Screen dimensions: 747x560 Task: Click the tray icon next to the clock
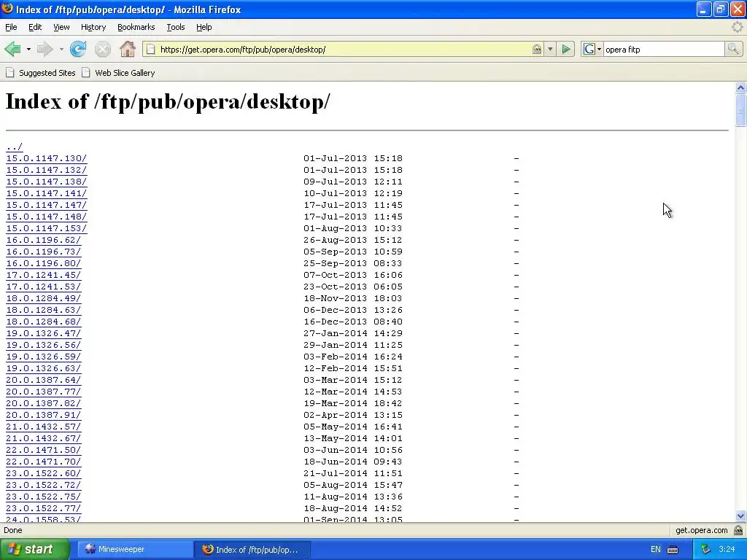705,550
